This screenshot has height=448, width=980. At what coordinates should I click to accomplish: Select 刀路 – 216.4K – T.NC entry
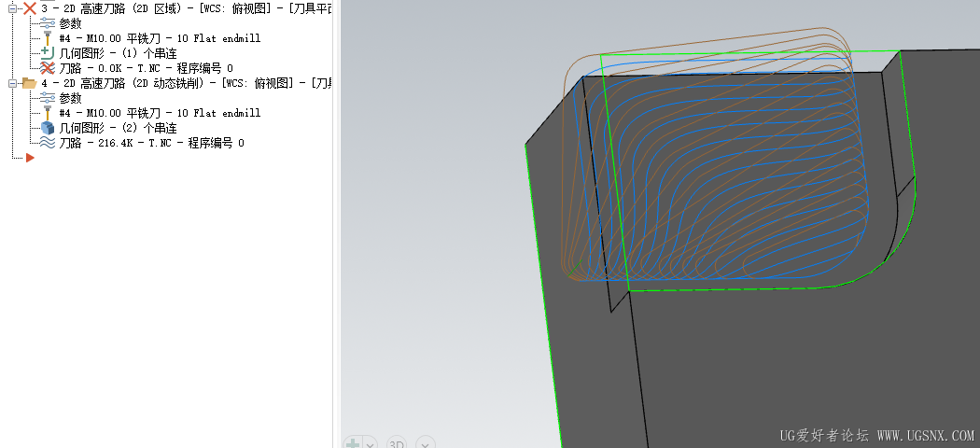151,143
